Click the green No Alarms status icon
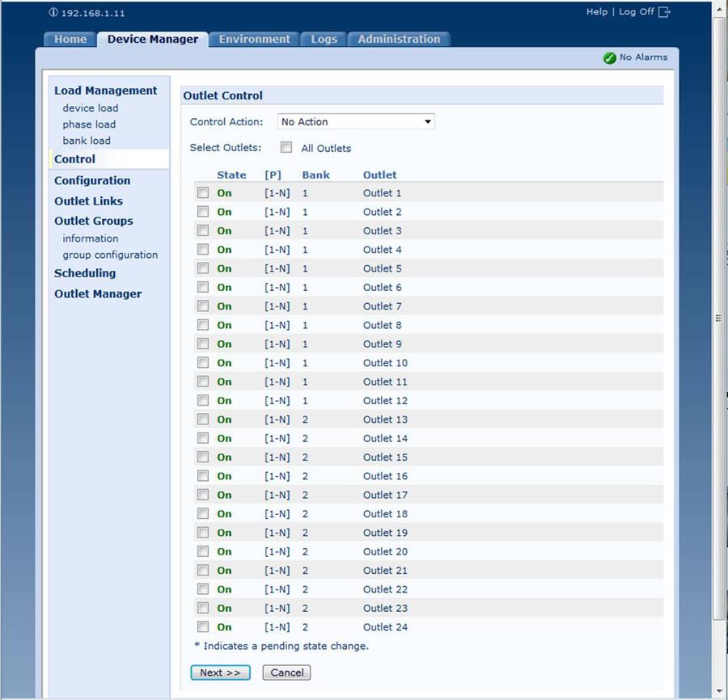Screen dimensions: 728x700 (610, 58)
